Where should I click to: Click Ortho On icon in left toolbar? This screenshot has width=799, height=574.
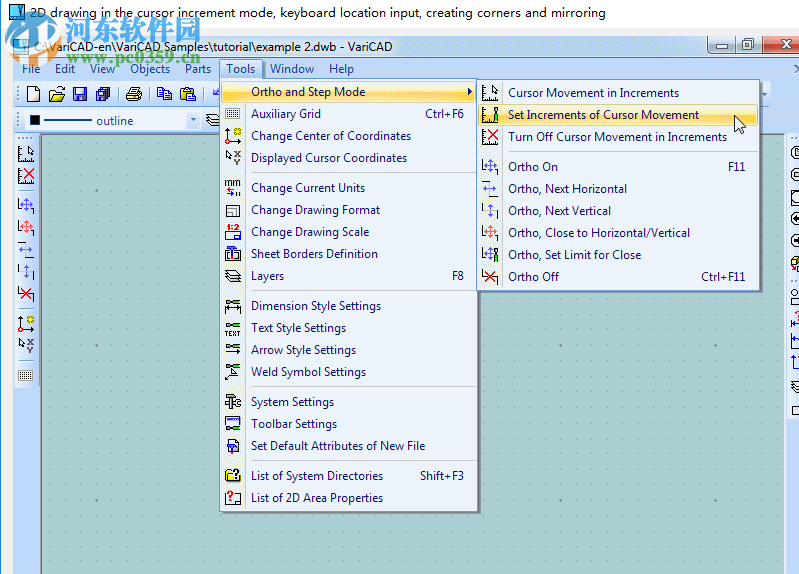point(26,205)
